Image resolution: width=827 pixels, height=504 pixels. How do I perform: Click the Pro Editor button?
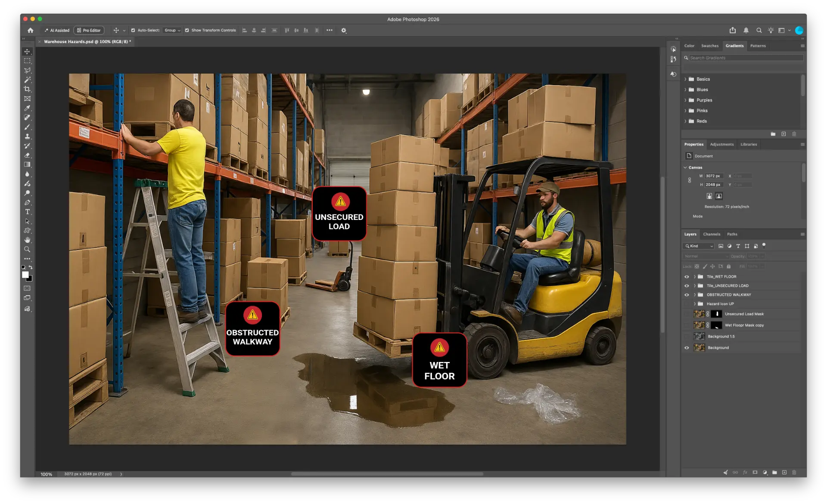(x=89, y=30)
